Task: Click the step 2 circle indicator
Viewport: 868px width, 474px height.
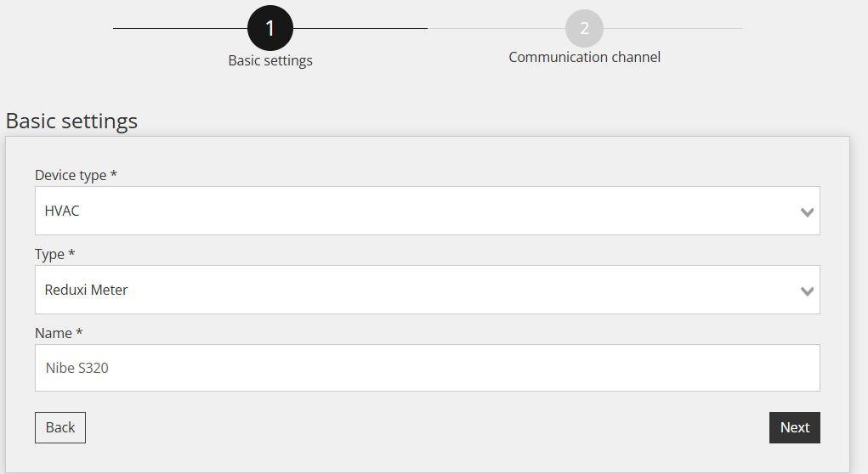Action: 584,28
